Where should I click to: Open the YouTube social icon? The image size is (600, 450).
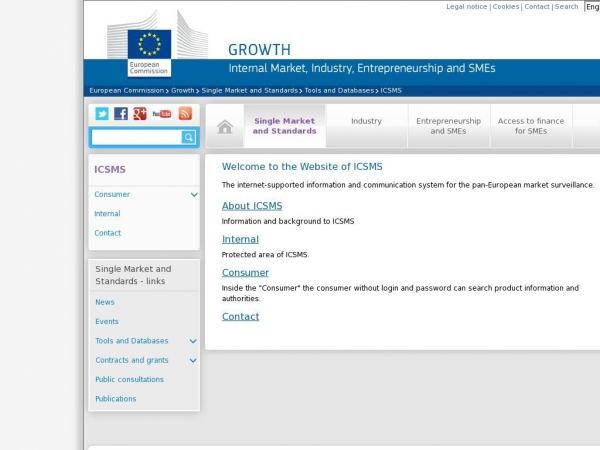point(161,114)
